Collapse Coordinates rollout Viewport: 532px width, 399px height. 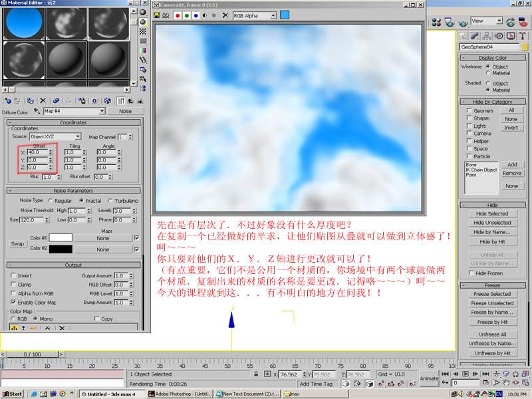pos(73,122)
